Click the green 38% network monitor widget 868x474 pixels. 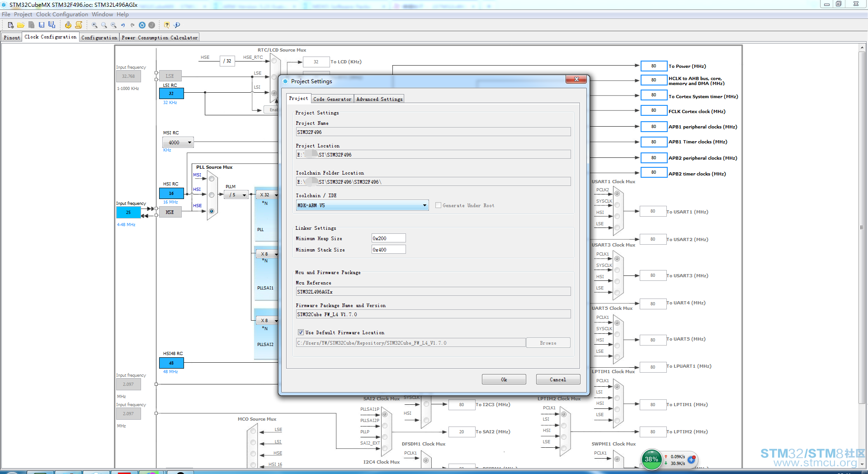click(x=651, y=460)
